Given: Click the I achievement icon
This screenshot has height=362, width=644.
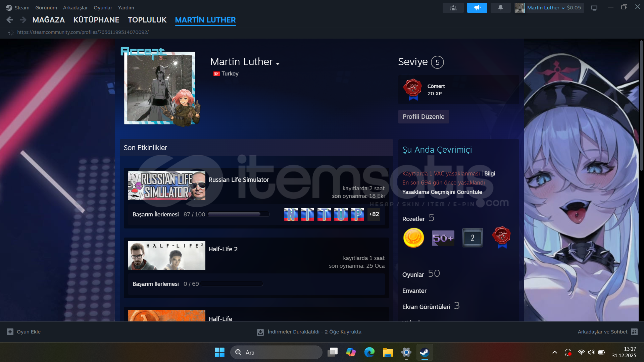Looking at the screenshot, I should (x=307, y=214).
